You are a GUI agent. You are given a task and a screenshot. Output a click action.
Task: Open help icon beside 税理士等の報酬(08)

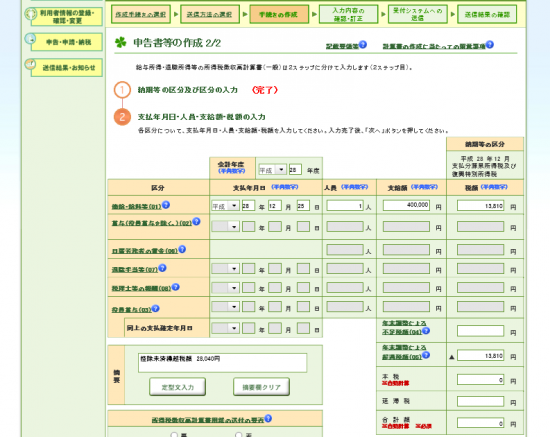pyautogui.click(x=175, y=287)
